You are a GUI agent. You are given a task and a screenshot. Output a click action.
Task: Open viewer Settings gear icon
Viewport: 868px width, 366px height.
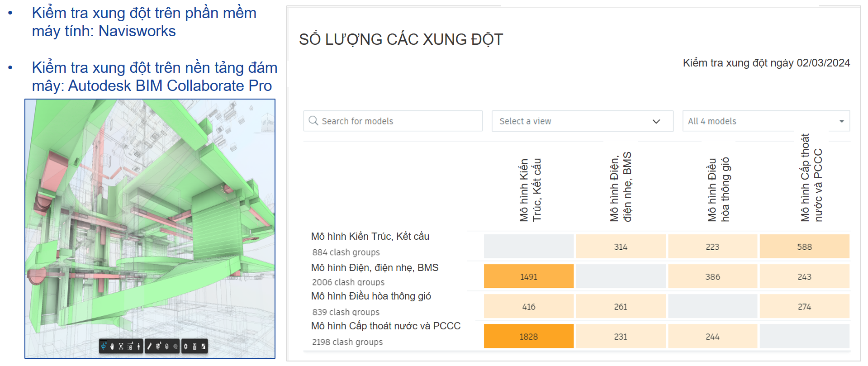185,347
